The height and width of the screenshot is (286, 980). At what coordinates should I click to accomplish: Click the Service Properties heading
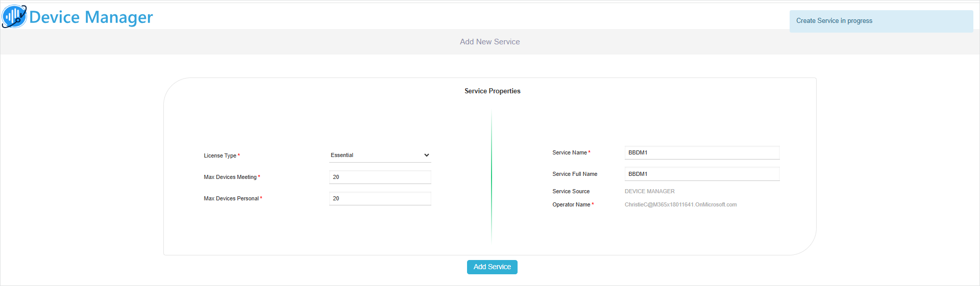493,91
